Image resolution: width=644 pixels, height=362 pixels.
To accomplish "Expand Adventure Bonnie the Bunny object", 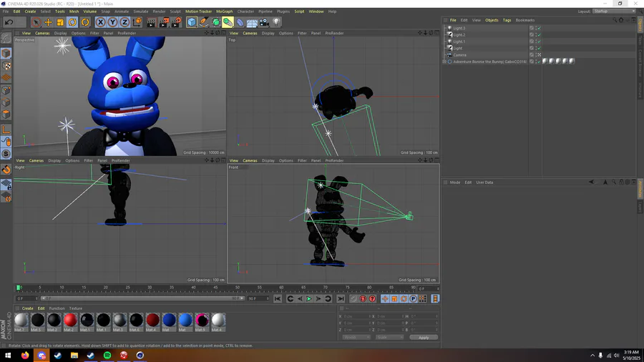I will click(444, 62).
